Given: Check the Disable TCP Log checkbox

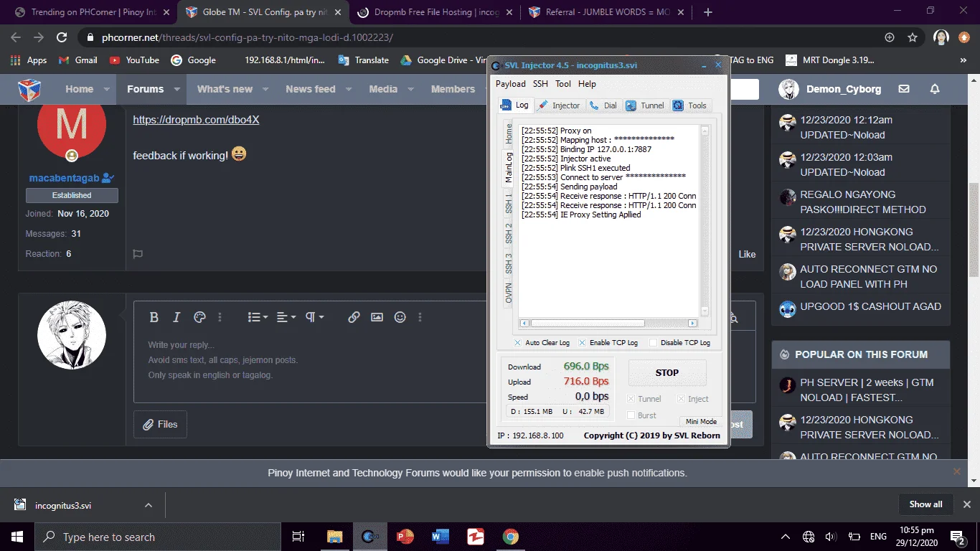Looking at the screenshot, I should 653,343.
